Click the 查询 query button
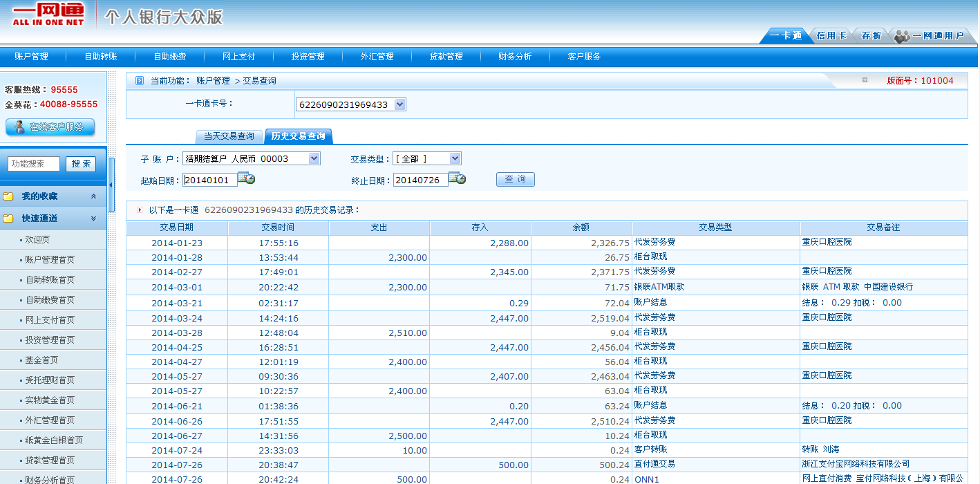The height and width of the screenshot is (484, 980). (x=515, y=179)
